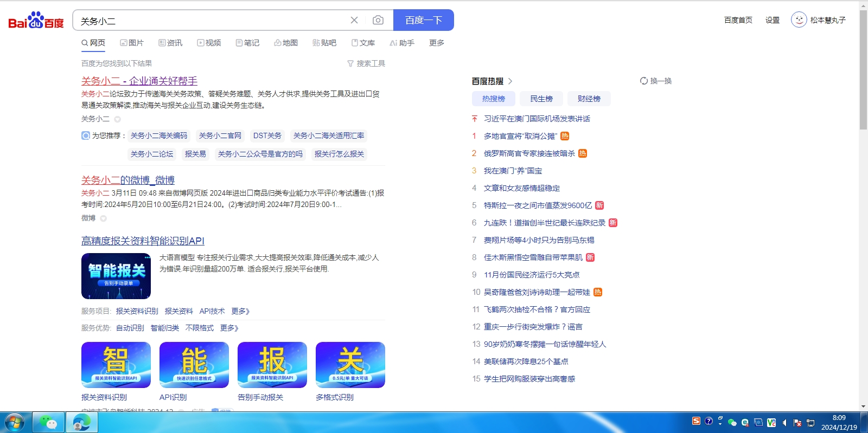Go to 百度首页 link
Viewport: 868px width, 433px height.
point(738,20)
